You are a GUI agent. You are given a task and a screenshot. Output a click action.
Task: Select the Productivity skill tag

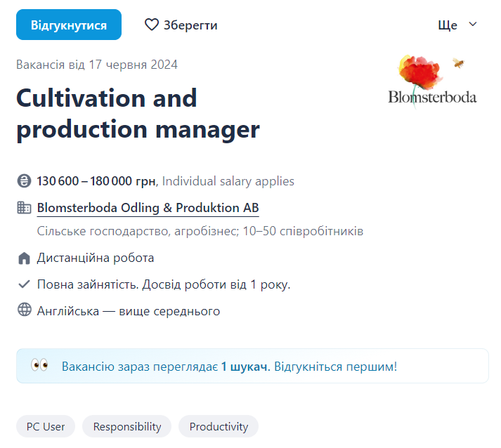(x=219, y=426)
